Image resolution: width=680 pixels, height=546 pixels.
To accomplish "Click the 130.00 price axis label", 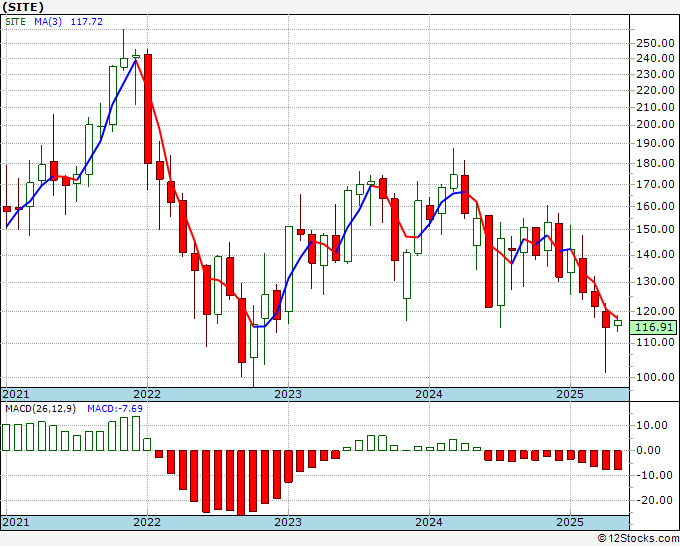I will tap(655, 281).
